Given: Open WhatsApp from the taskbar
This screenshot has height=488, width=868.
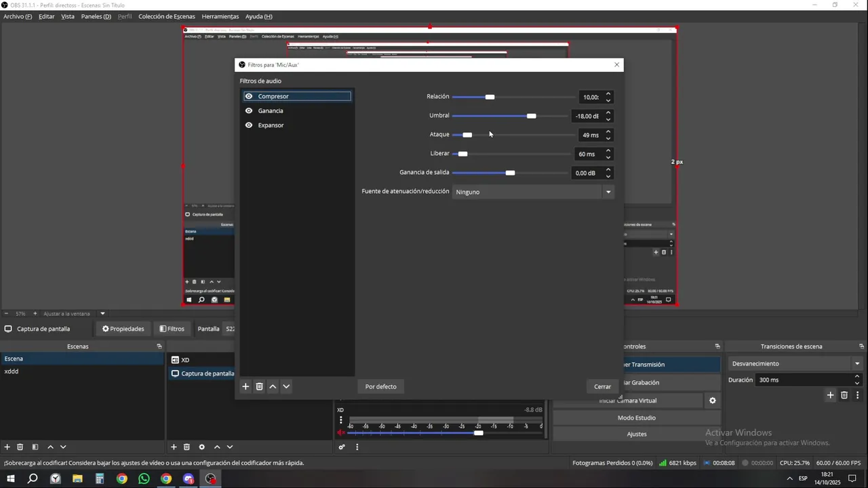Looking at the screenshot, I should [144, 479].
